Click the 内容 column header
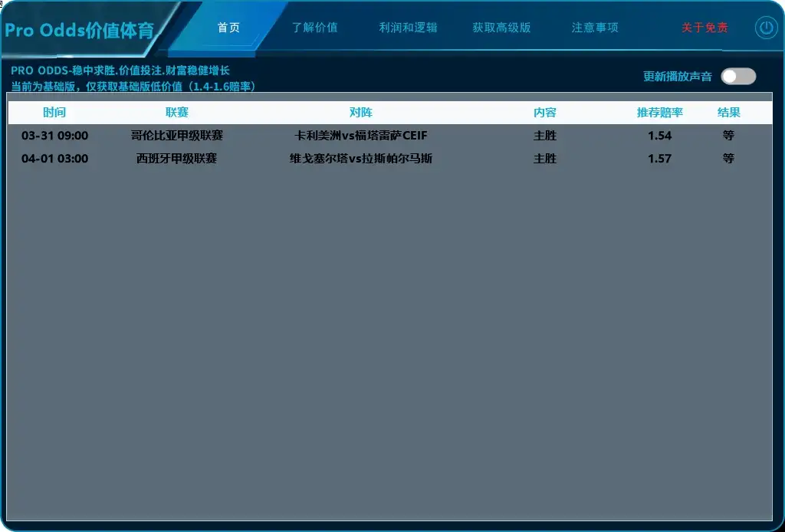The height and width of the screenshot is (532, 785). coord(545,112)
